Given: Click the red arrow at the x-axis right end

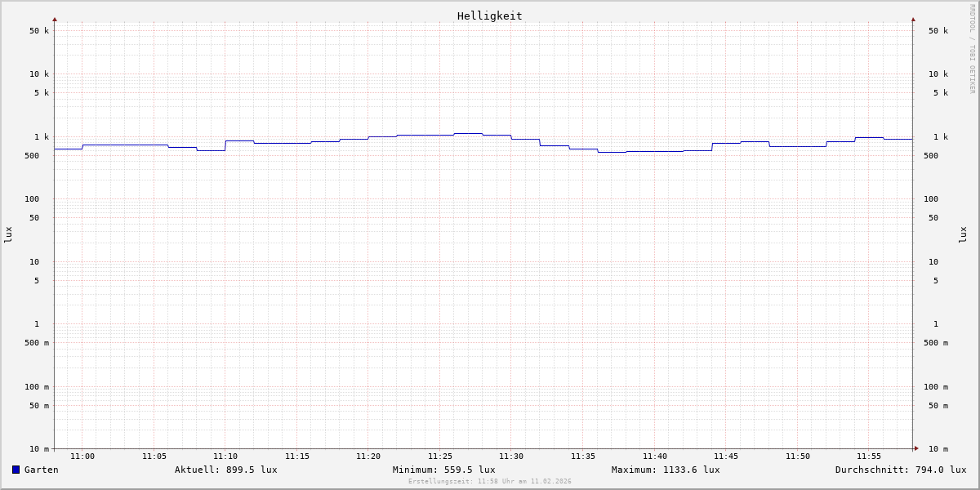Looking at the screenshot, I should (916, 448).
